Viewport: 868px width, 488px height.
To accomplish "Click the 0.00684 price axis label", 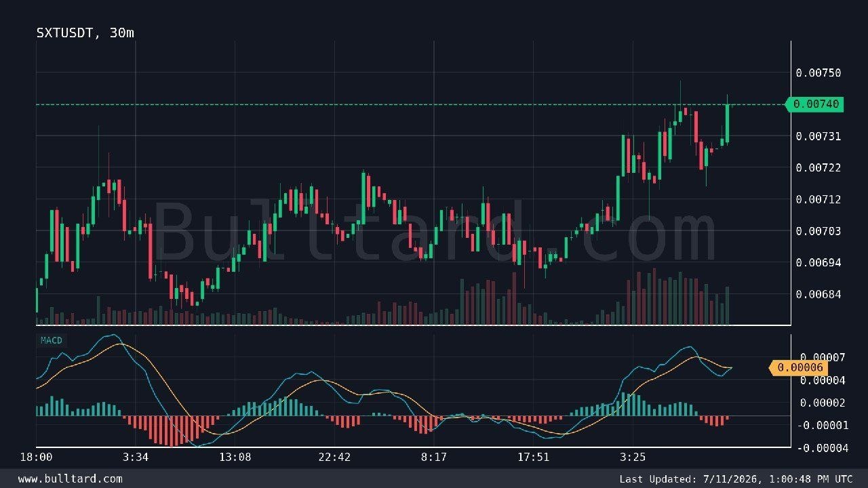I will pyautogui.click(x=818, y=294).
